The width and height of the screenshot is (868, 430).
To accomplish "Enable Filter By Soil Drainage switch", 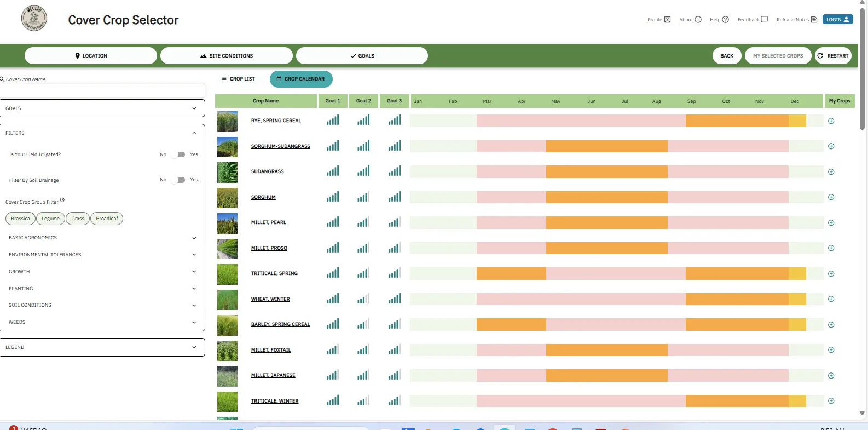I will coord(178,180).
